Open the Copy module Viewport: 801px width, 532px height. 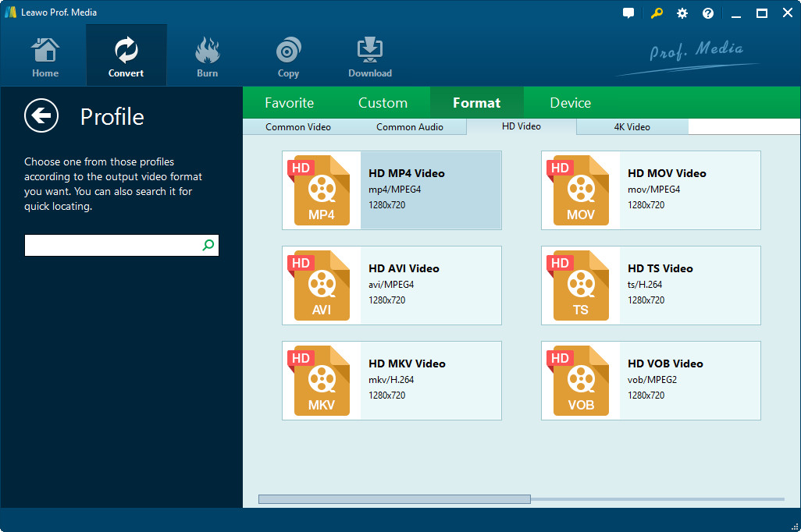click(x=288, y=57)
